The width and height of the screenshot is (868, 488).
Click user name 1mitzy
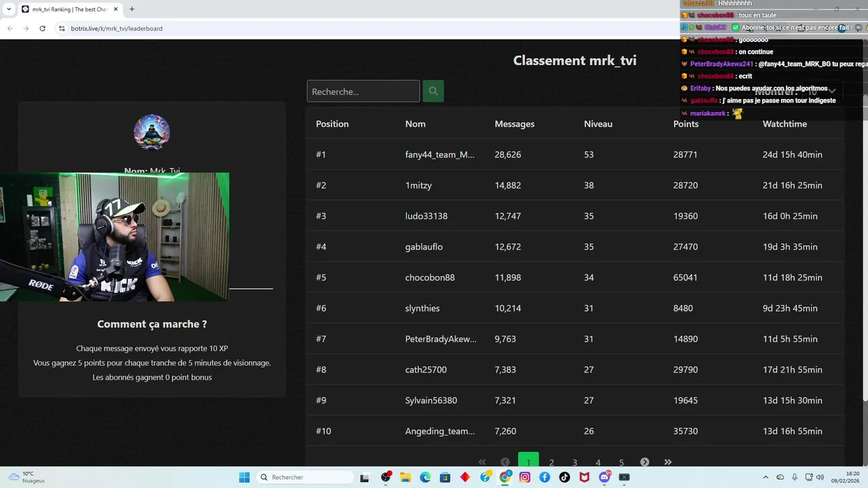(418, 185)
